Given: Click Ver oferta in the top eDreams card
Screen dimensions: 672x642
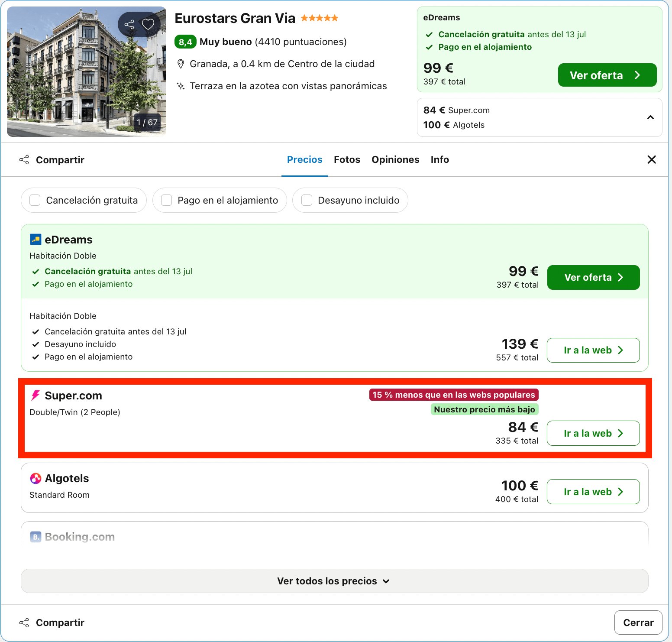Looking at the screenshot, I should tap(607, 75).
